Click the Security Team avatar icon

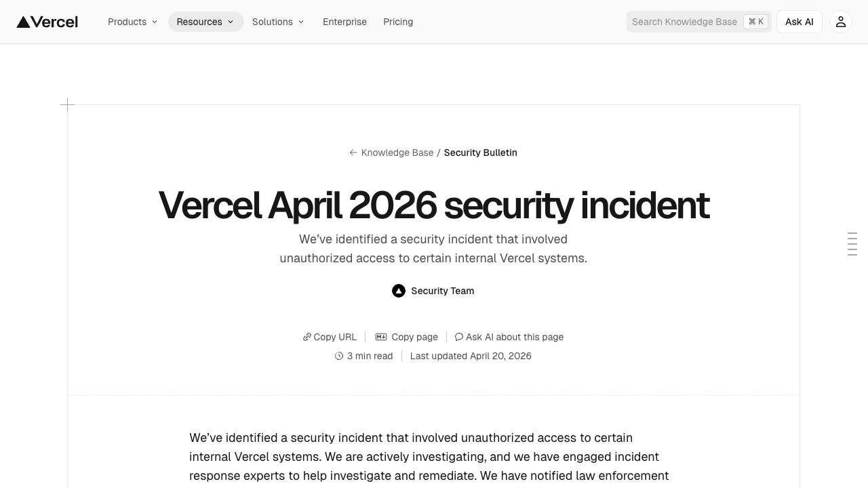[x=399, y=290]
